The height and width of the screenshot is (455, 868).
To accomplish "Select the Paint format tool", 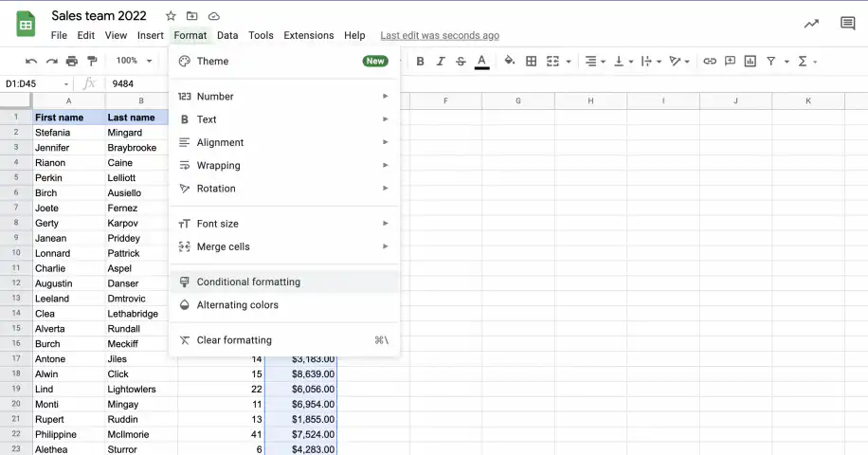I will [x=93, y=61].
